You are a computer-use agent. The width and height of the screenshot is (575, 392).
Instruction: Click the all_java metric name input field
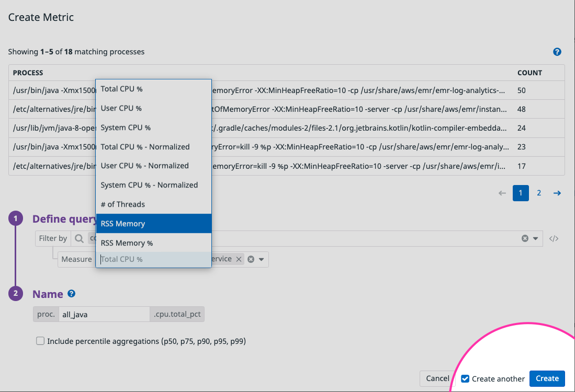tap(104, 314)
